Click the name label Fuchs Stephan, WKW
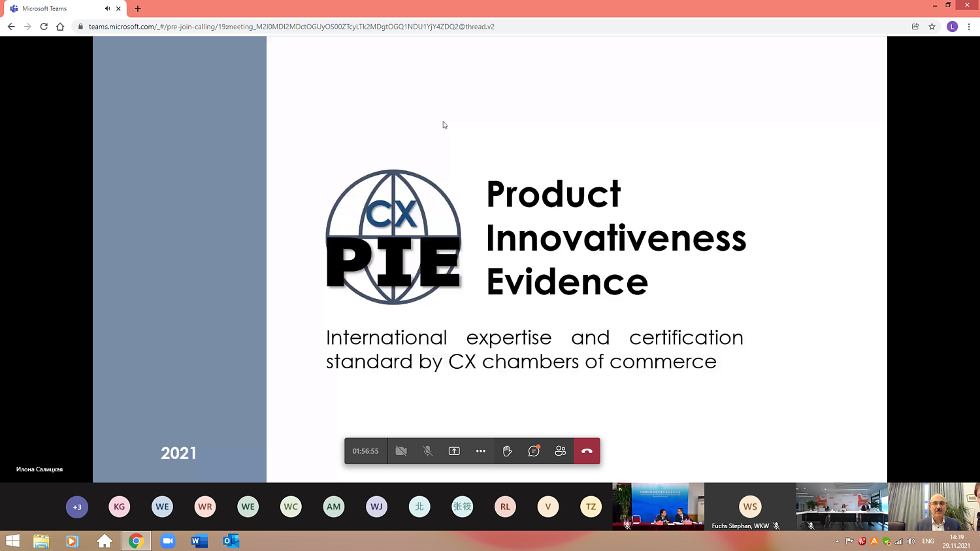 pos(740,526)
